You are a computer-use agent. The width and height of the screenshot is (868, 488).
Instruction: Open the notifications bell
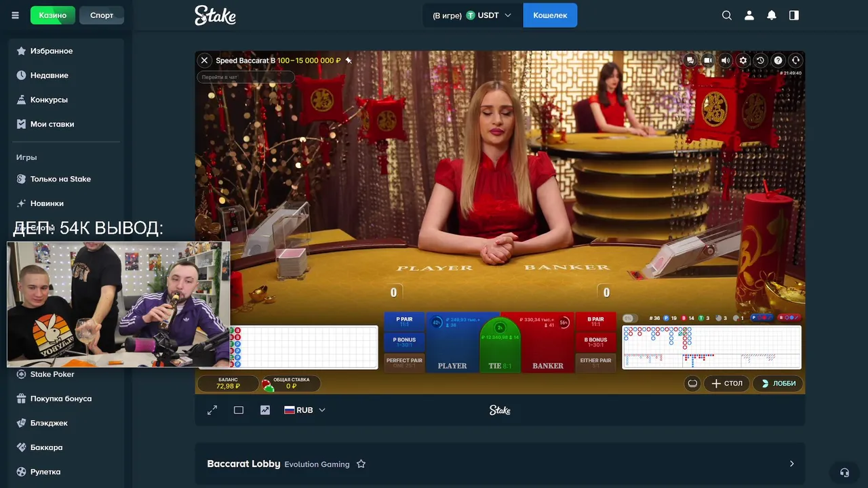click(772, 15)
